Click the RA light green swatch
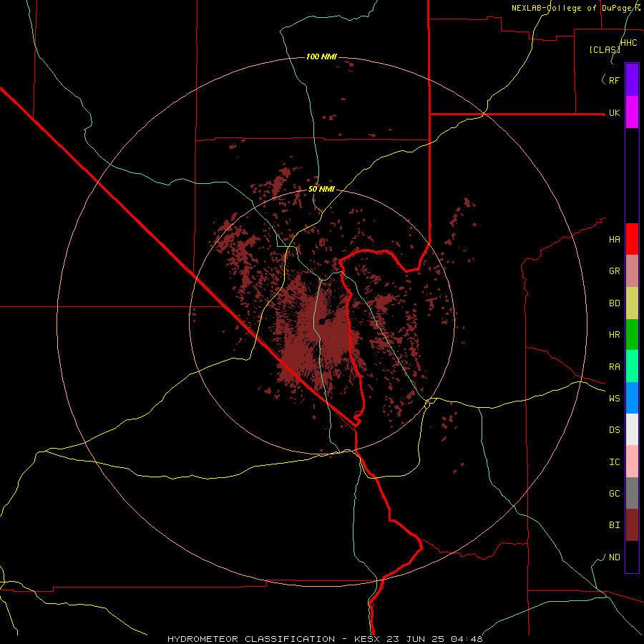Image resolution: width=644 pixels, height=644 pixels. coord(632,366)
